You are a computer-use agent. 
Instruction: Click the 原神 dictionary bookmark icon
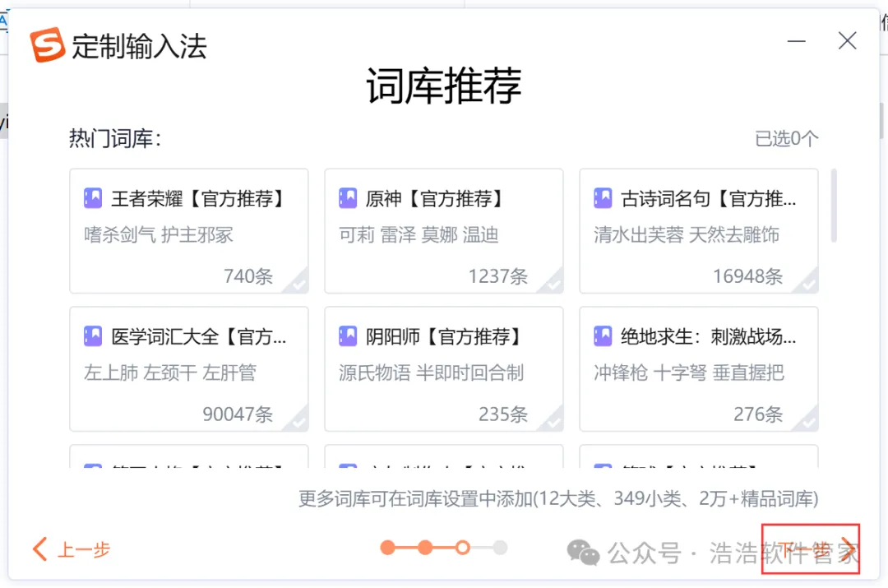point(348,198)
